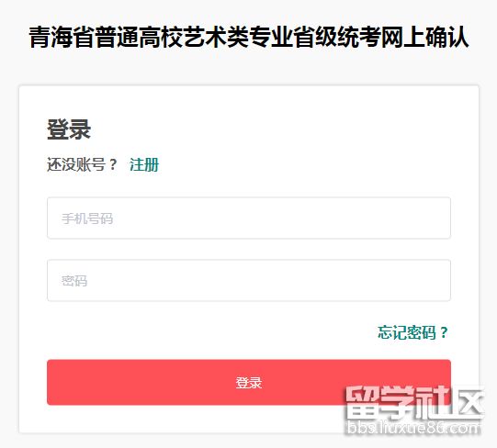
Task: Click the 留学社区 watermark logo
Action: [x=413, y=402]
